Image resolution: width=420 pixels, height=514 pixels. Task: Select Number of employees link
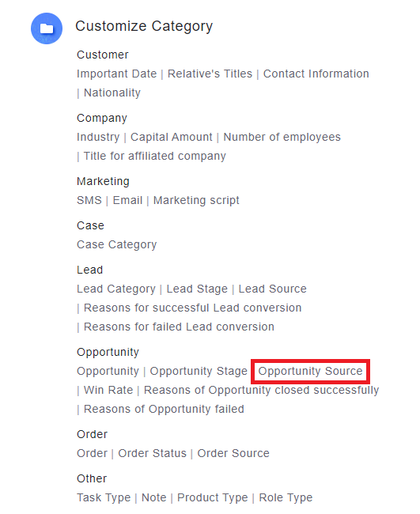[282, 137]
